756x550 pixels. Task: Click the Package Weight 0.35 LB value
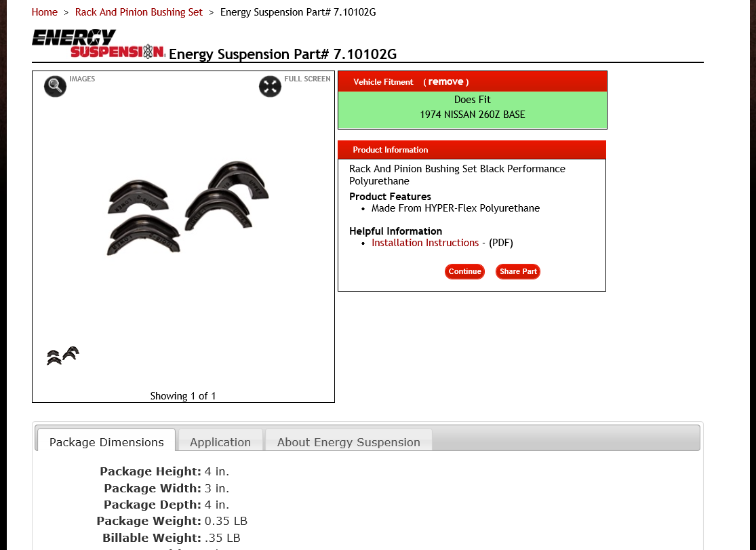tap(226, 521)
